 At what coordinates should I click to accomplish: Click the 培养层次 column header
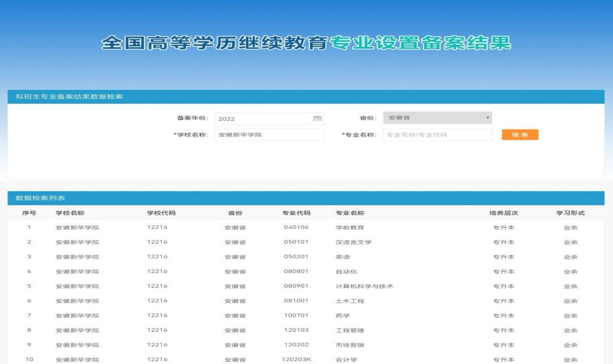point(503,213)
